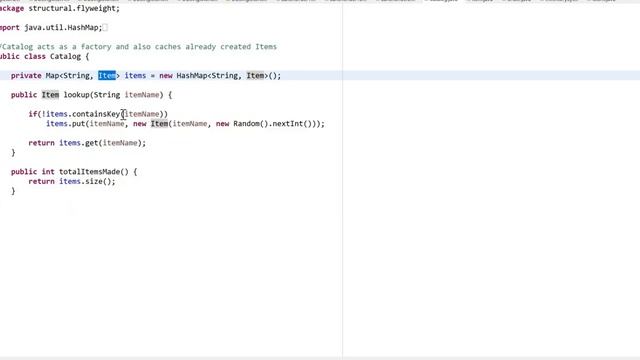Screen dimensions: 640x360
Task: Click items.put on the put line
Action: click(65, 124)
